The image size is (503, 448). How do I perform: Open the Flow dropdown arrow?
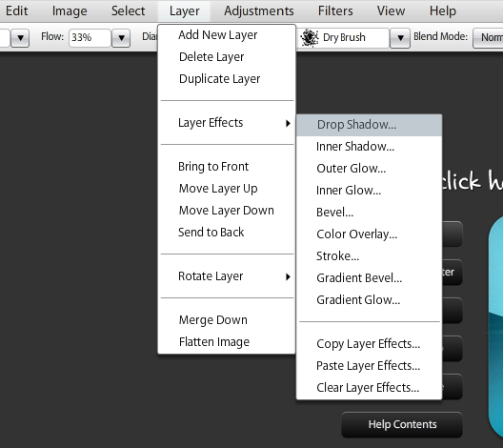point(121,38)
